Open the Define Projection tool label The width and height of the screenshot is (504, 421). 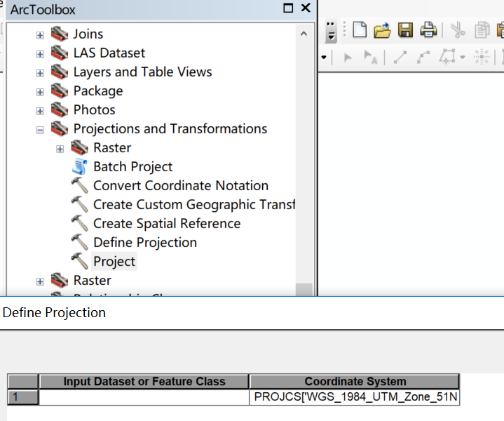(x=145, y=243)
